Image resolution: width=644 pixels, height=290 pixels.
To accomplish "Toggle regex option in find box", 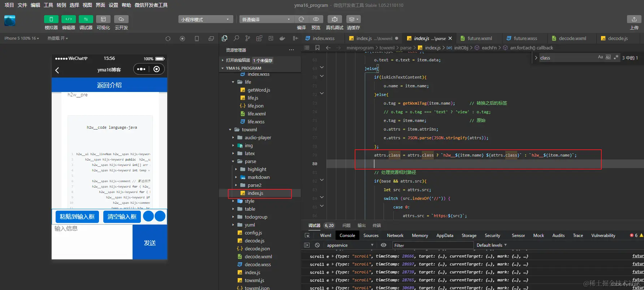I will (x=616, y=57).
